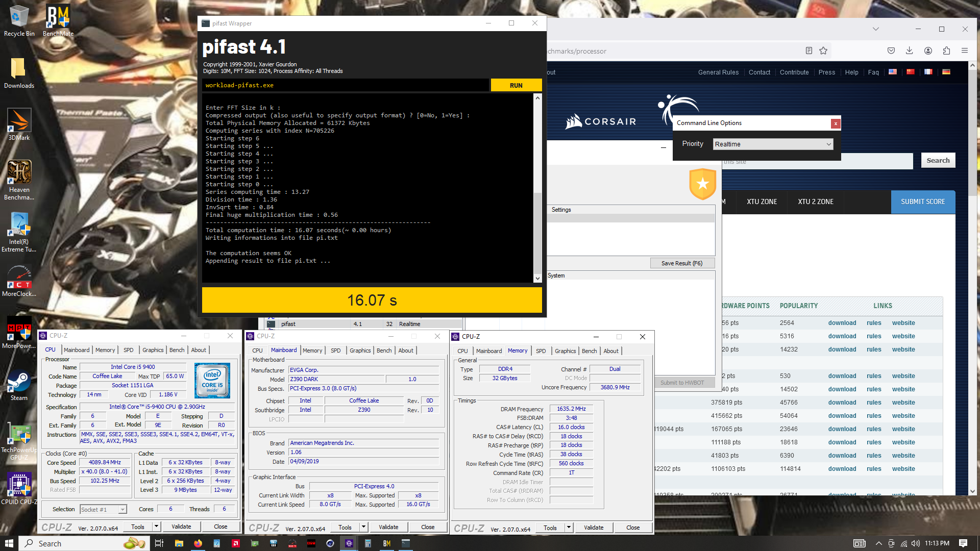Click website link in popularity 114814 row
The width and height of the screenshot is (980, 551).
point(903,469)
